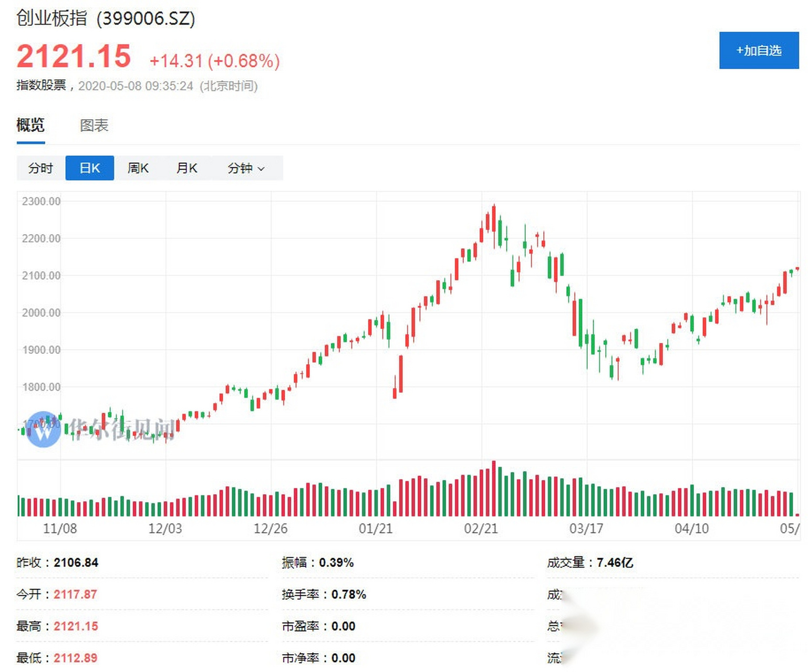Click the 2200.00 axis label
808x672 pixels.
pos(41,238)
